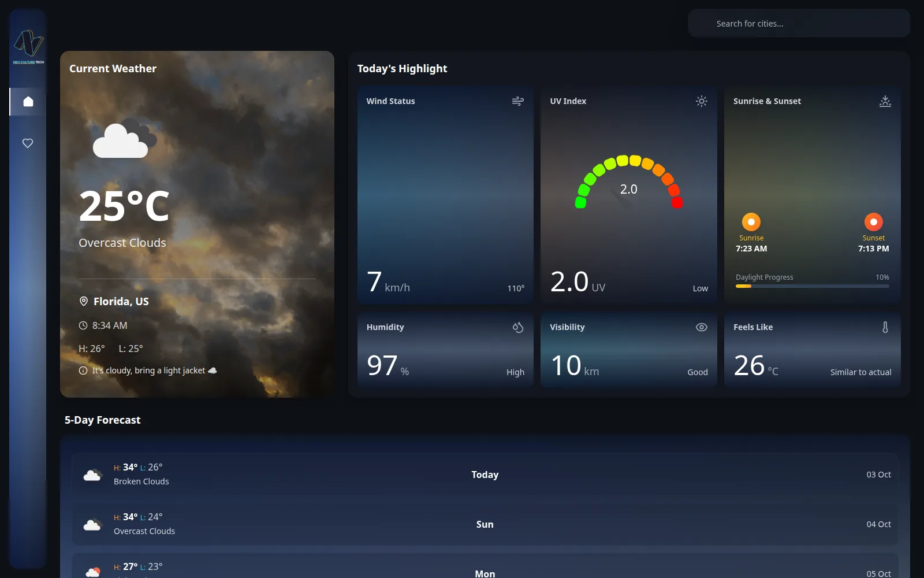The height and width of the screenshot is (578, 924).
Task: Click the UV Index color gauge
Action: pos(628,181)
